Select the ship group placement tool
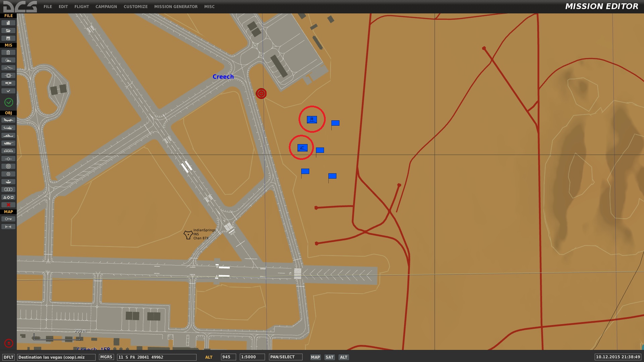This screenshot has height=362, width=644. point(8,135)
